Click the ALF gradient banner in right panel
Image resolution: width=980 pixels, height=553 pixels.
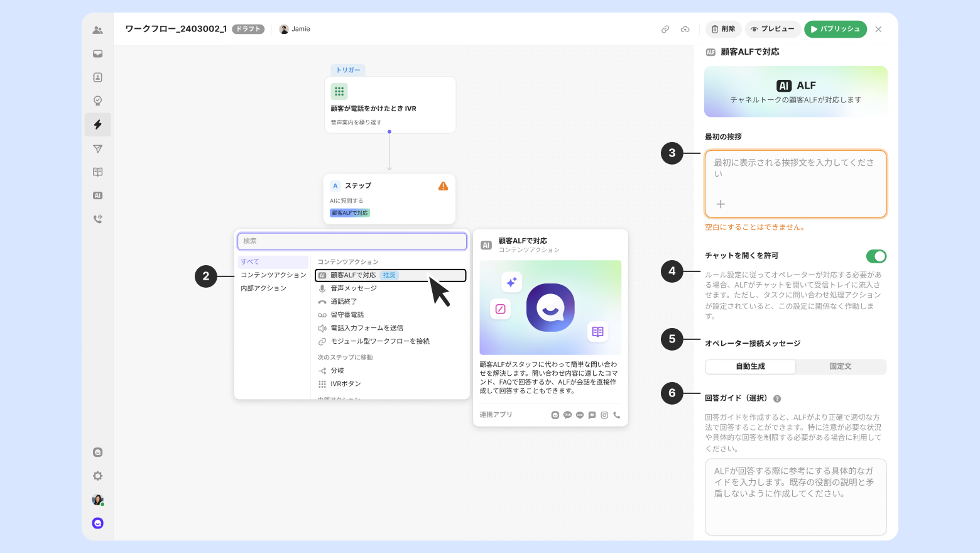point(795,92)
